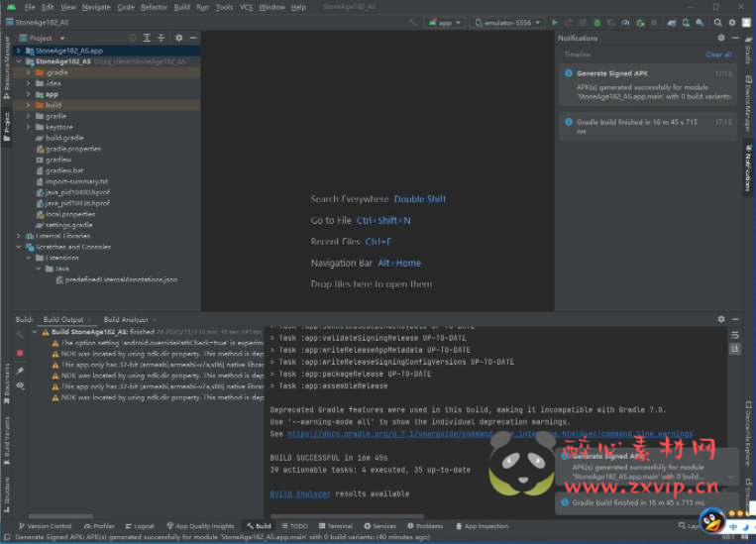Open Notifications panel gear settings

pyautogui.click(x=721, y=38)
